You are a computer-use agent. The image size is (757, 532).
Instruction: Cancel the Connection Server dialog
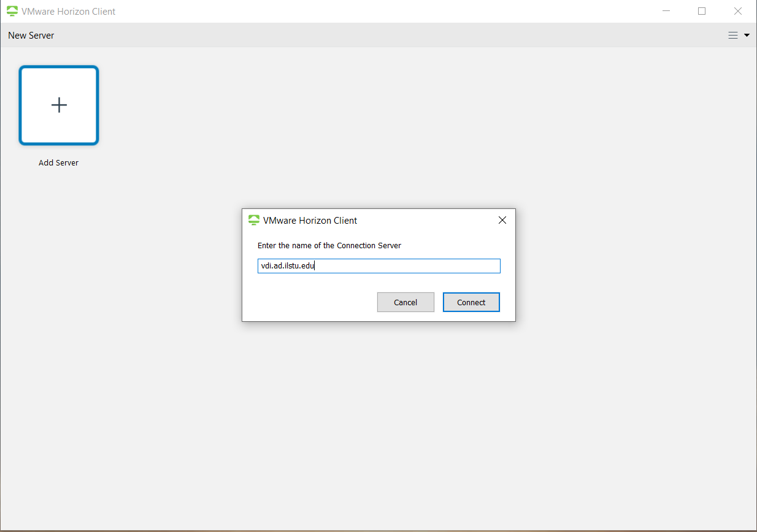coord(405,302)
